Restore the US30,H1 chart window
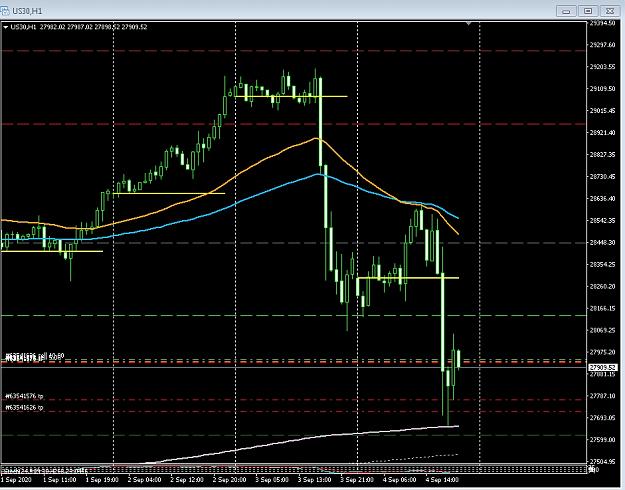 click(x=588, y=11)
